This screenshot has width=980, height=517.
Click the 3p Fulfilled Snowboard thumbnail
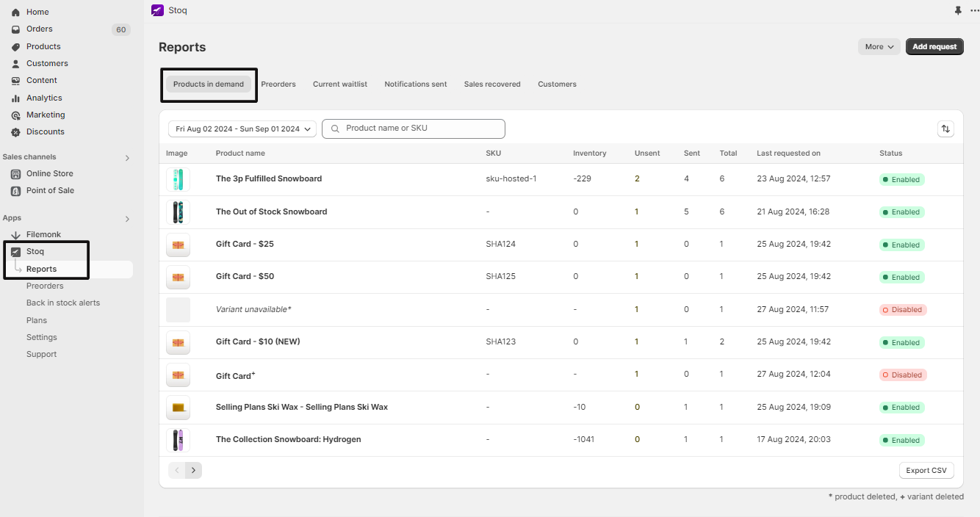coord(178,179)
